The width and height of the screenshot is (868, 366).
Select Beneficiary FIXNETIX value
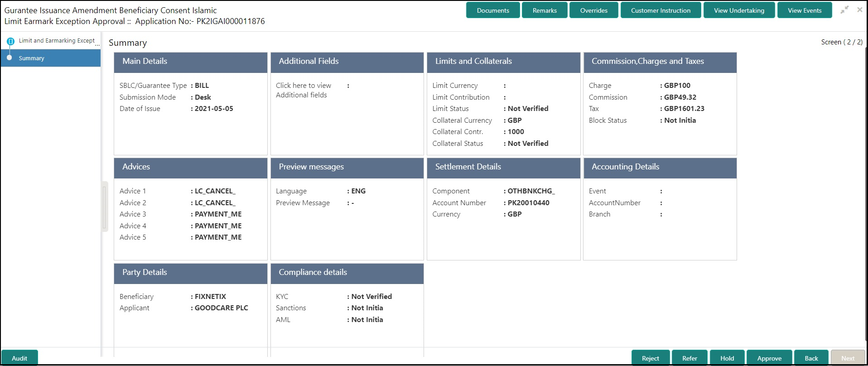pos(210,297)
